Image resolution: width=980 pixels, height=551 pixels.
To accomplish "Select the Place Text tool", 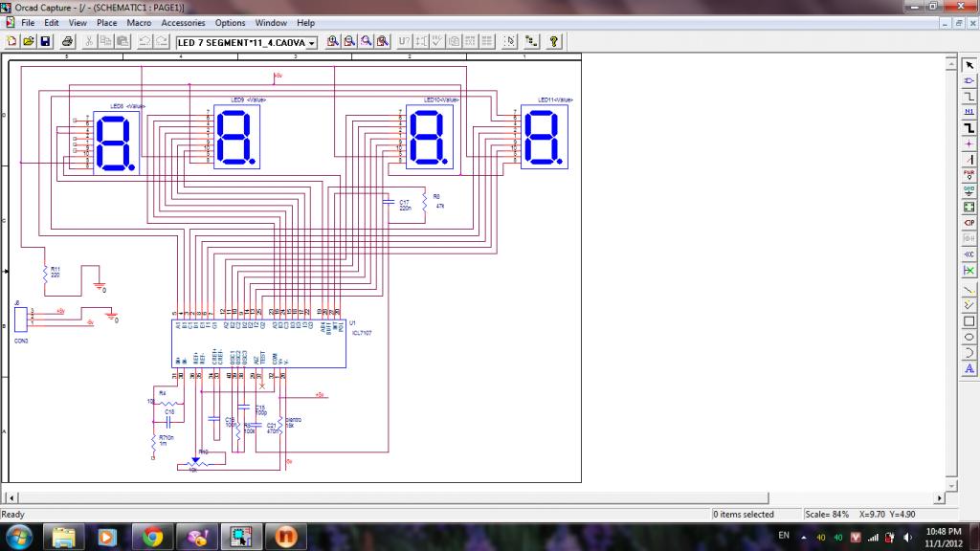I will 969,368.
